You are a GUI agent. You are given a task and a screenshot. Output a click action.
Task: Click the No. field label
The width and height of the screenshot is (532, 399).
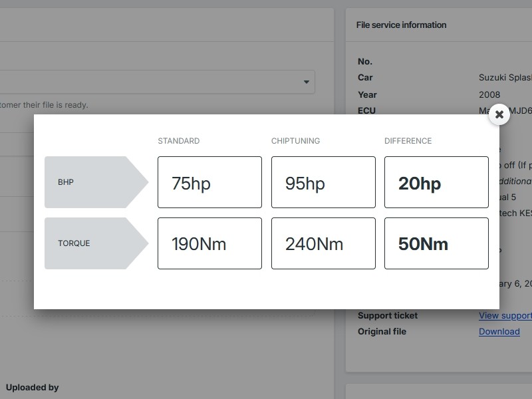pos(364,61)
